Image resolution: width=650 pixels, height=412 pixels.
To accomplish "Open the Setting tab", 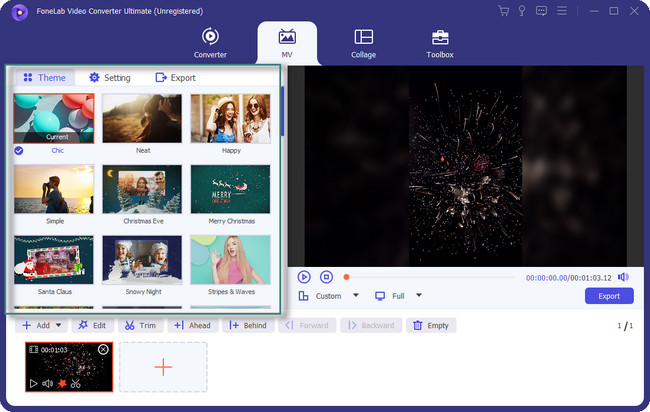I will coord(110,77).
